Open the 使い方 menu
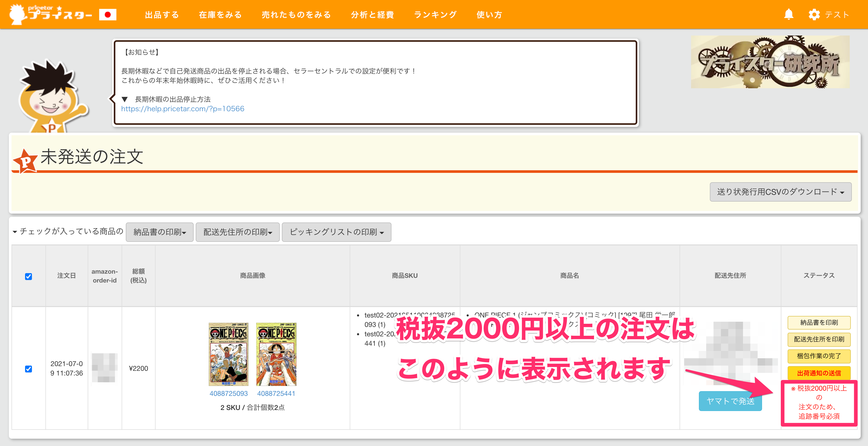Image resolution: width=868 pixels, height=446 pixels. 490,15
